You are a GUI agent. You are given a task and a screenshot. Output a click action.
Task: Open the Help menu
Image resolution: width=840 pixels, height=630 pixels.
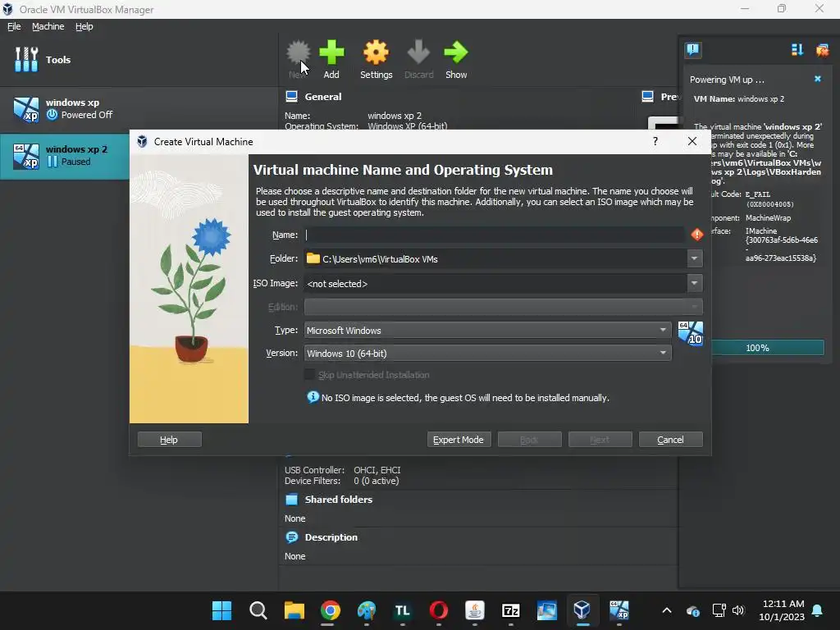coord(84,26)
